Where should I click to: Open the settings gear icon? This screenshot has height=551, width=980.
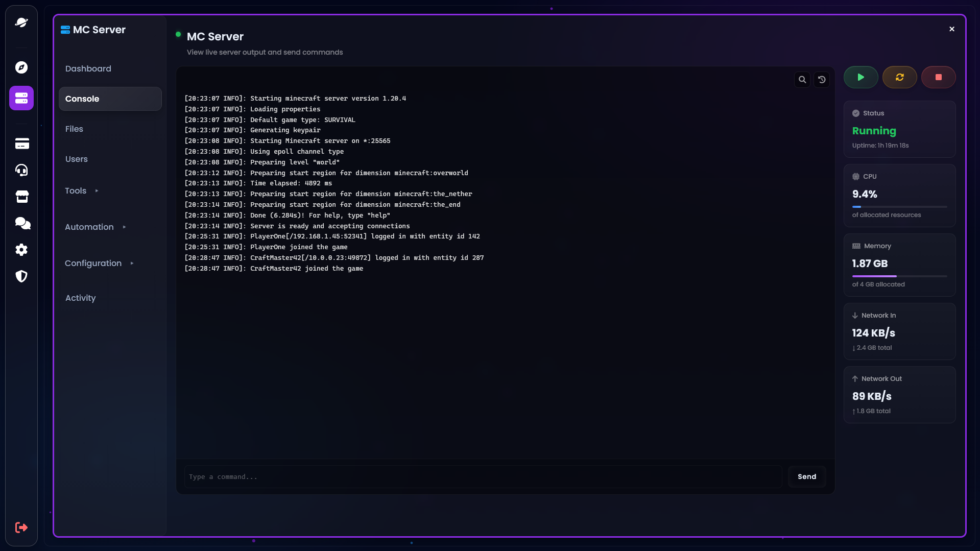point(21,250)
